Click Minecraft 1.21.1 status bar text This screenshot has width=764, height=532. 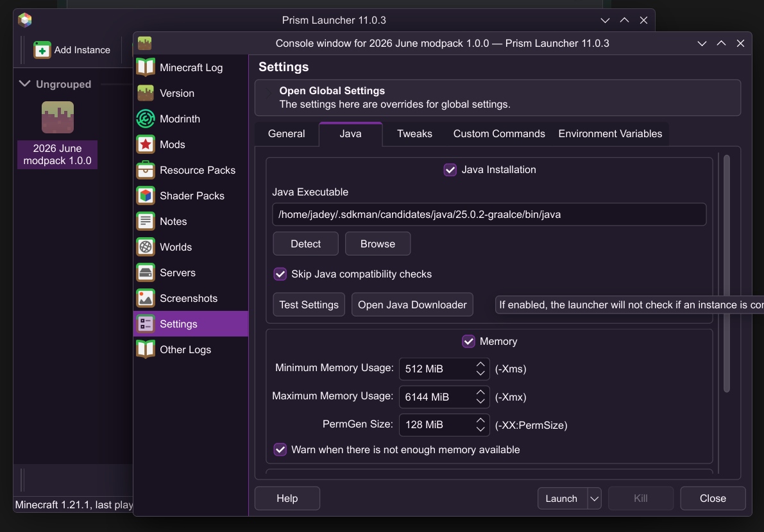[x=74, y=504]
